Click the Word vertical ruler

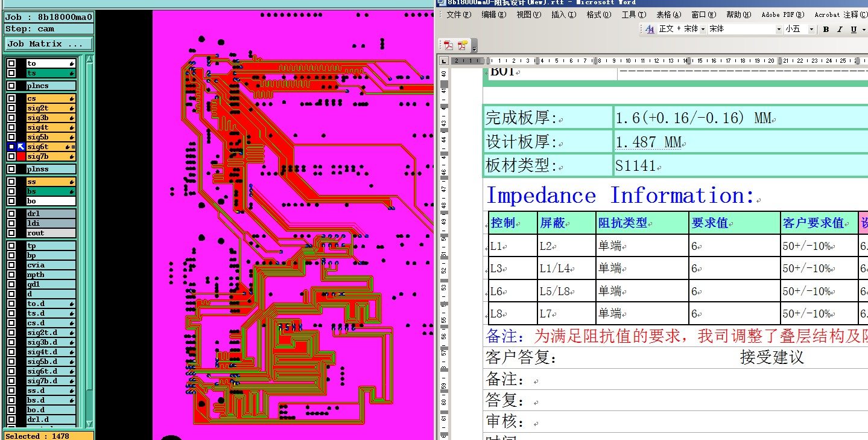click(444, 253)
